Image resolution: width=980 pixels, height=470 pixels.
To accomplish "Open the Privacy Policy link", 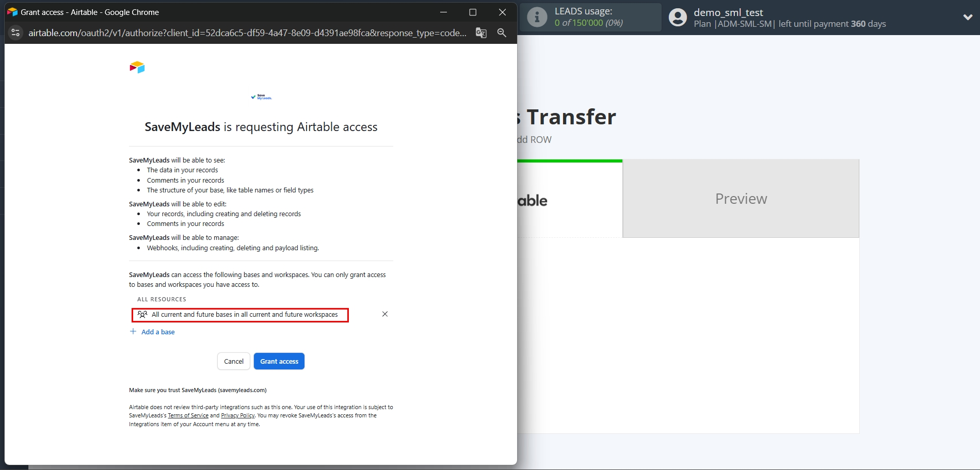I will (237, 416).
